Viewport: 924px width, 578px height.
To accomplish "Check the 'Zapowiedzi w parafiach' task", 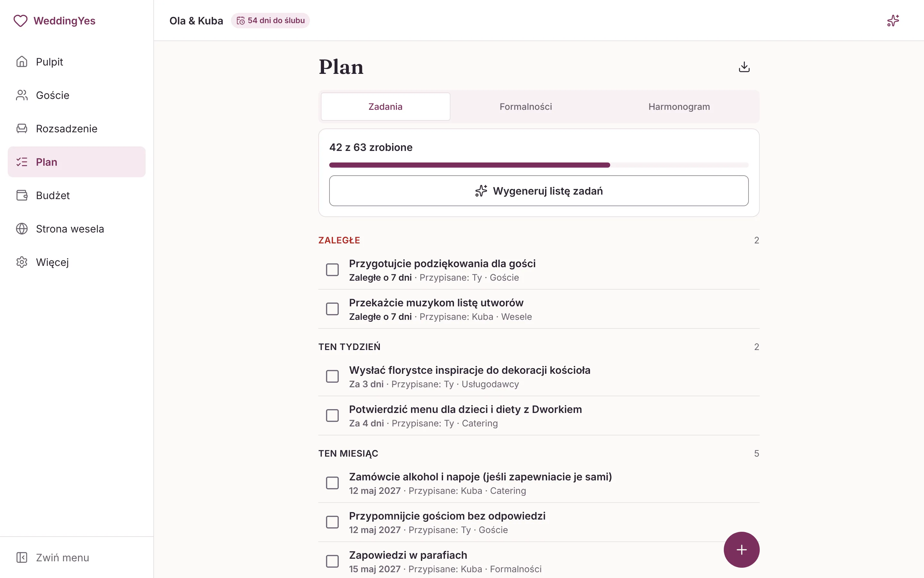I will point(332,562).
